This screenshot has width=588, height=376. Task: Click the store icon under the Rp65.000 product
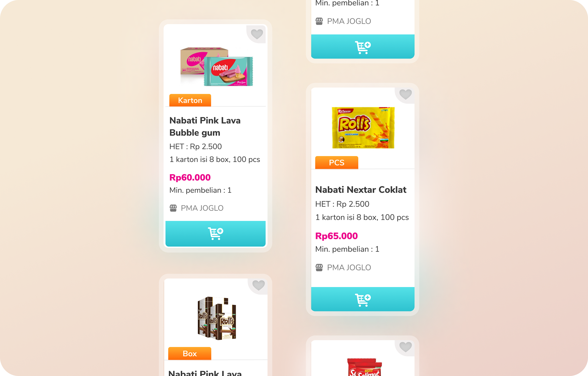pos(319,267)
